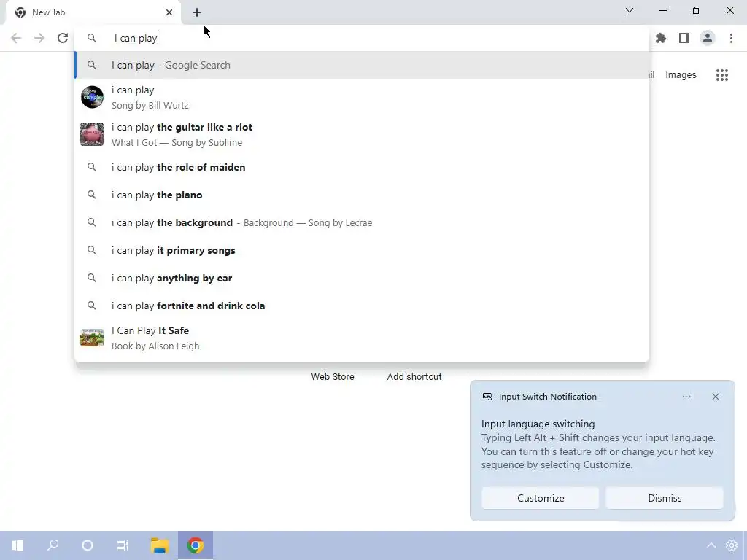Click Chrome icon on taskbar
Screen dimensions: 747x560
click(196, 545)
